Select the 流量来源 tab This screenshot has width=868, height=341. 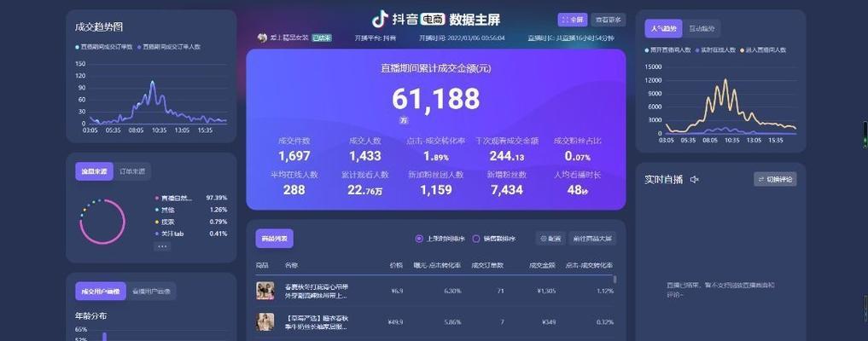click(x=94, y=171)
